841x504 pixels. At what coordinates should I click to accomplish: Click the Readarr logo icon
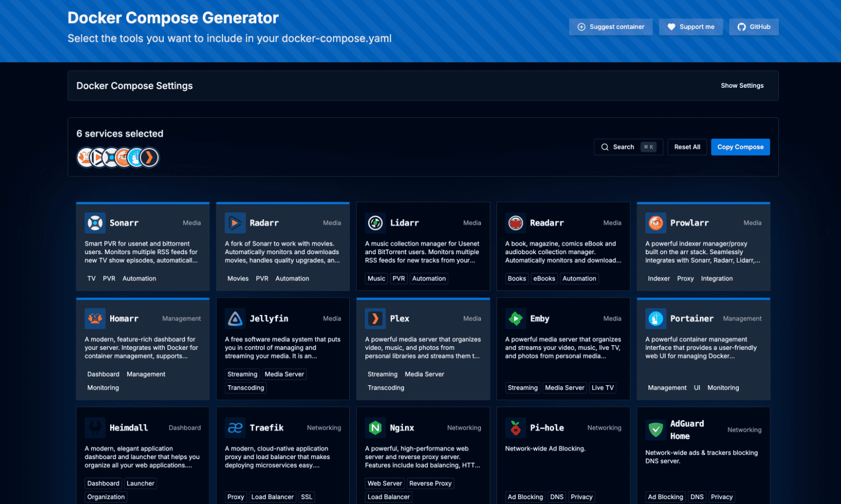tap(516, 223)
